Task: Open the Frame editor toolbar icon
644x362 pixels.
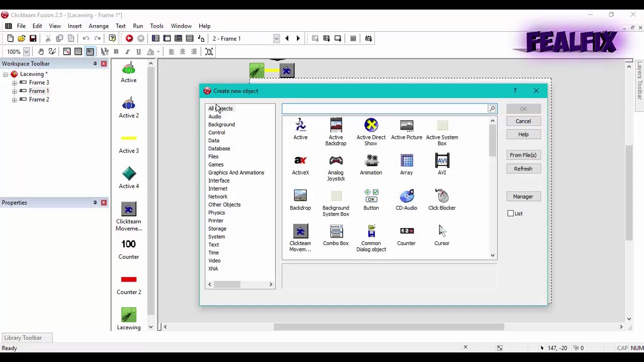Action: click(x=167, y=38)
